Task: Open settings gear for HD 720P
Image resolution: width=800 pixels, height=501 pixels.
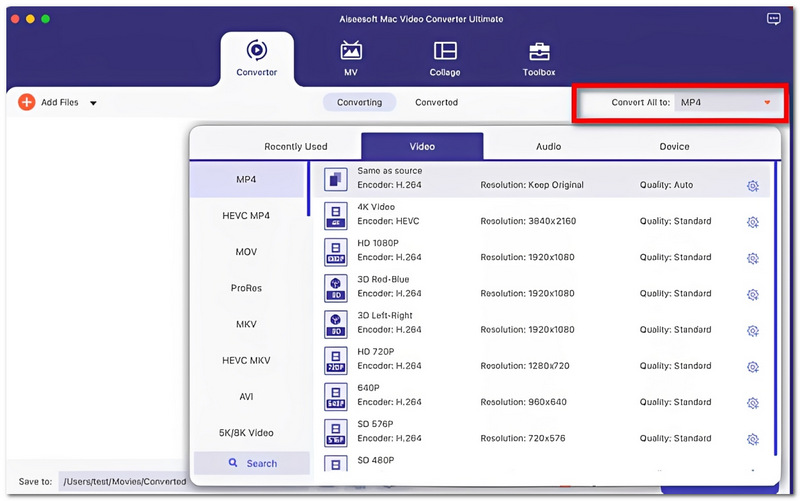Action: click(x=753, y=367)
